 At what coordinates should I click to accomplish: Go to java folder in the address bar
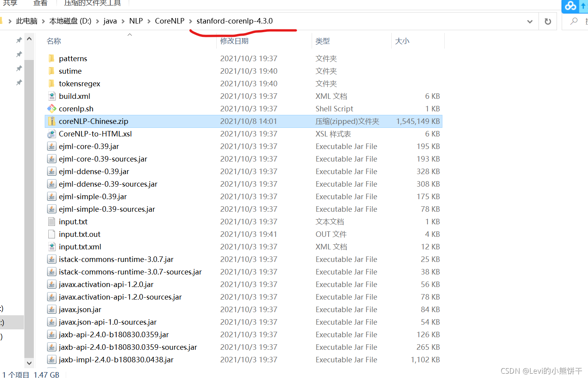[x=110, y=21]
